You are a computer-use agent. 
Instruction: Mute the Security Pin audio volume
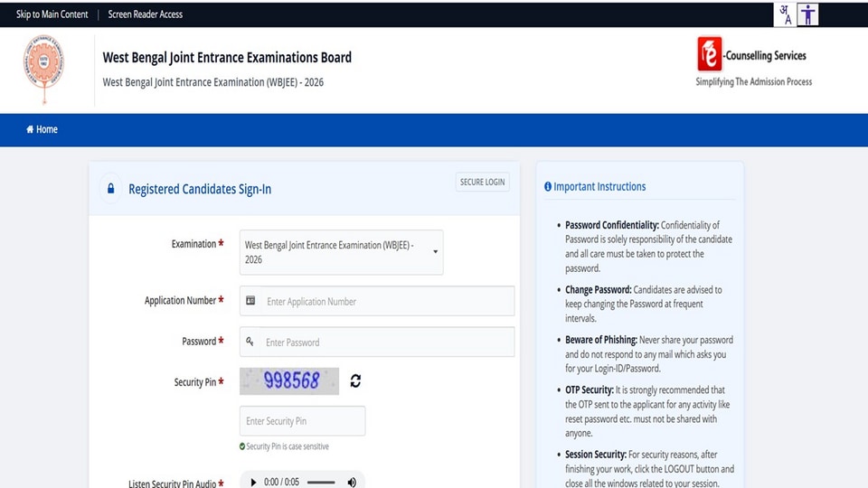click(x=352, y=483)
